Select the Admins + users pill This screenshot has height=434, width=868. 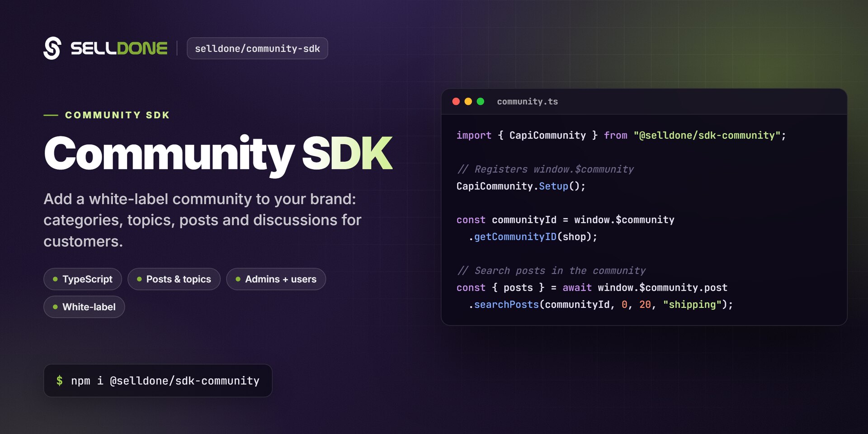pos(276,279)
